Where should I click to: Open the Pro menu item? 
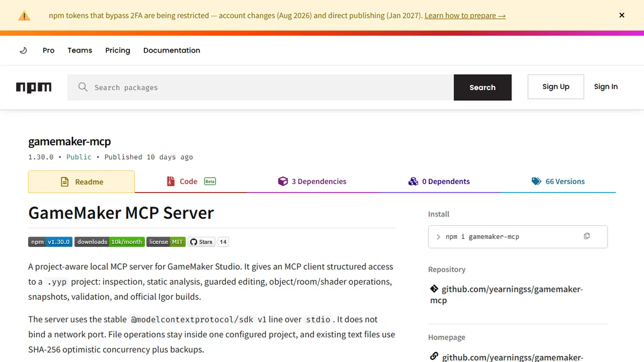(48, 50)
